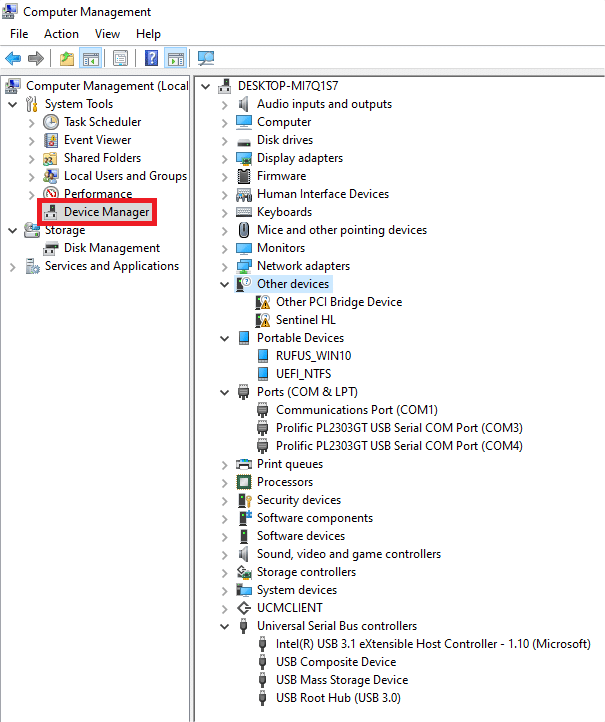Expand the Monitors category
605x722 pixels.
coord(225,249)
